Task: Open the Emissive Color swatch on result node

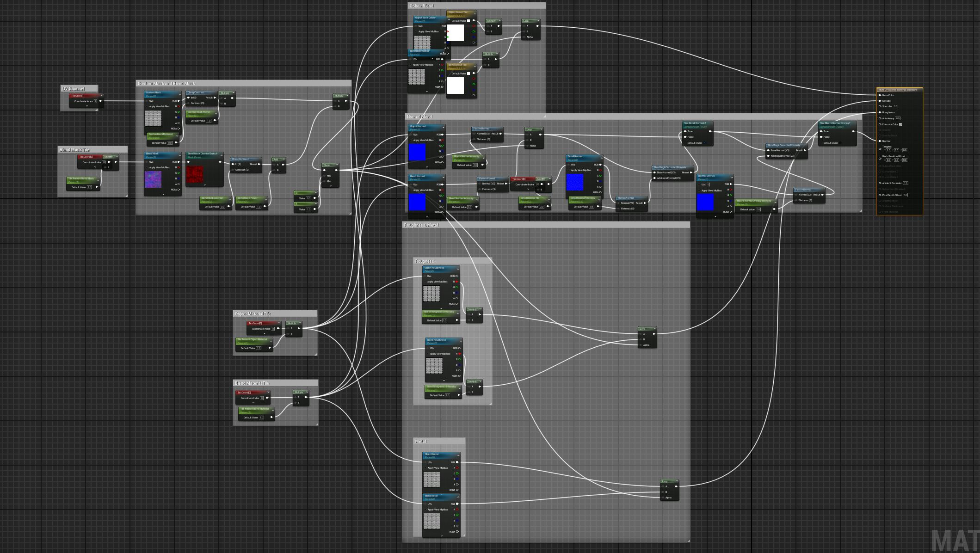Action: [900, 124]
